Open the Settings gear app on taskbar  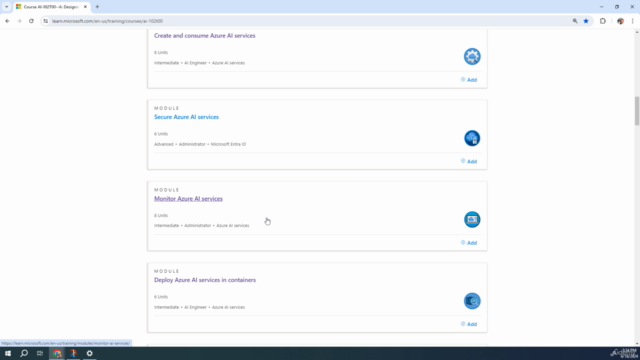coord(89,353)
